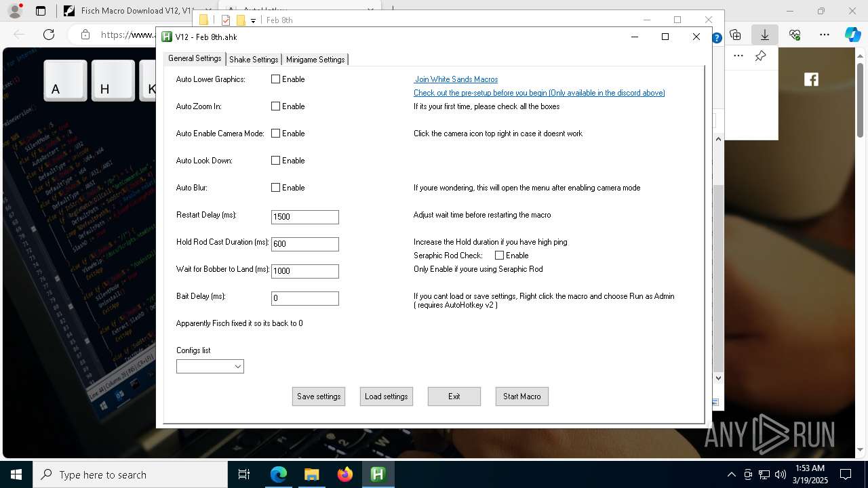Click Edge tab actions icon
This screenshot has height=488, width=868.
(x=41, y=11)
